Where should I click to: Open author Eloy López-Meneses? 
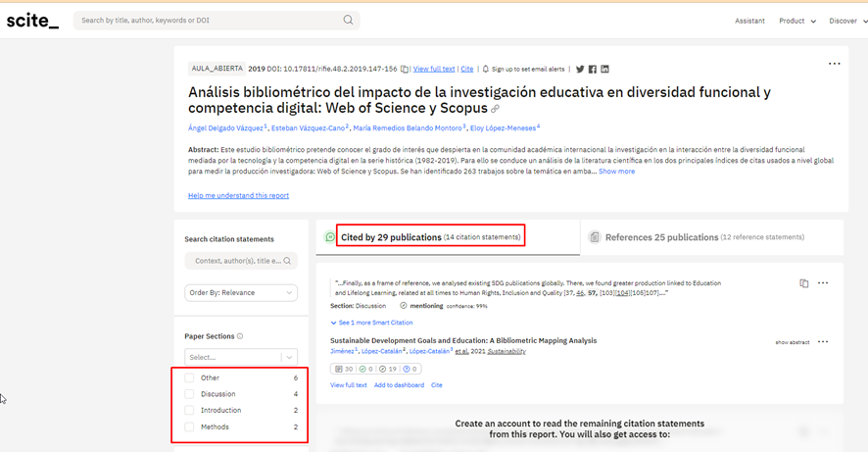[504, 128]
